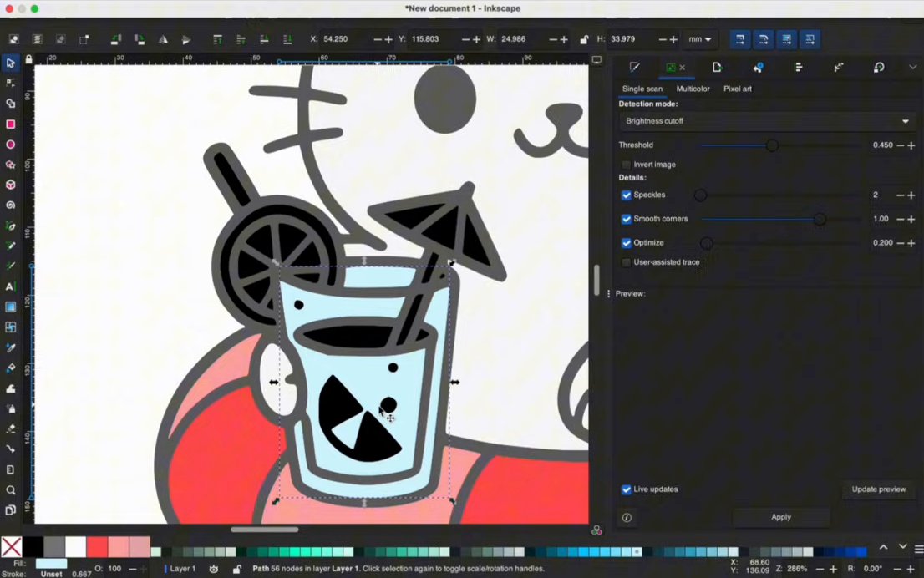This screenshot has width=924, height=578.
Task: Click the canvas horizontal scrollbar
Action: click(x=265, y=529)
